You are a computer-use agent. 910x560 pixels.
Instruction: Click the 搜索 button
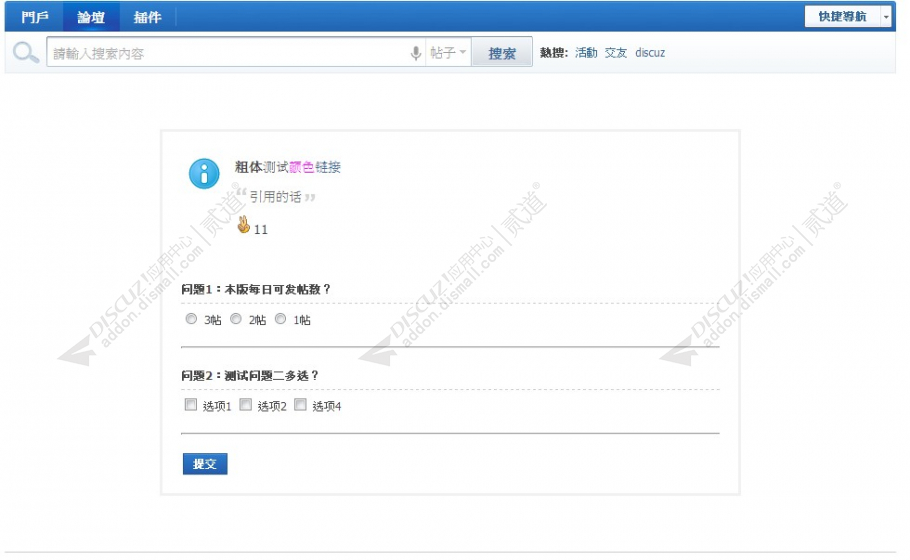pyautogui.click(x=502, y=53)
